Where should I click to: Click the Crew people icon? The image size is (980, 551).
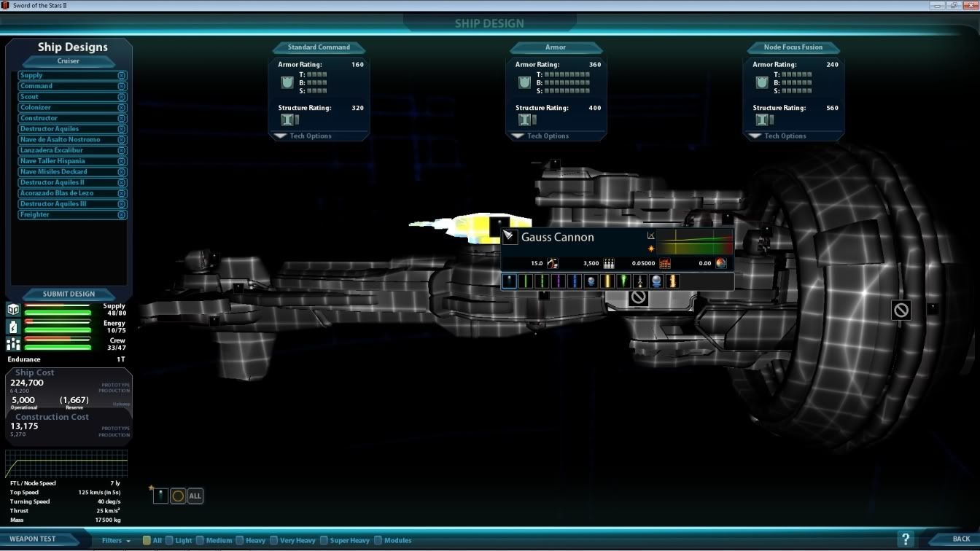coord(13,343)
